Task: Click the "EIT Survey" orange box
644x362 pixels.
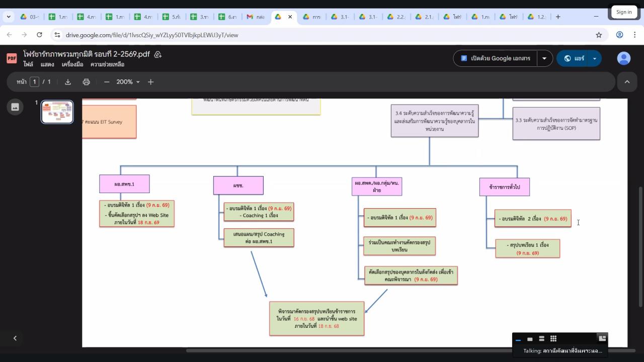Action: pyautogui.click(x=109, y=122)
